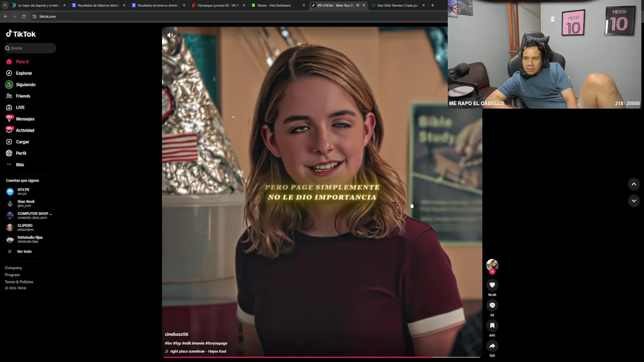Open Mensajes in the sidebar

tap(25, 119)
